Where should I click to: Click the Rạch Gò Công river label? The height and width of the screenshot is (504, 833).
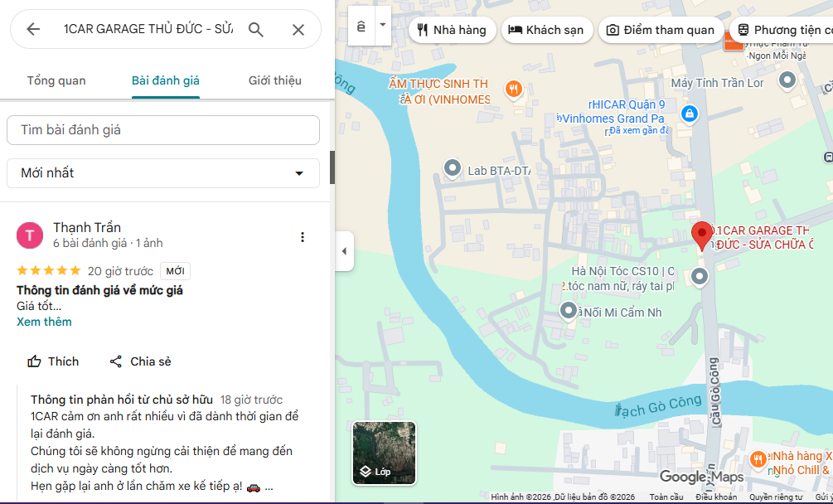point(657,405)
